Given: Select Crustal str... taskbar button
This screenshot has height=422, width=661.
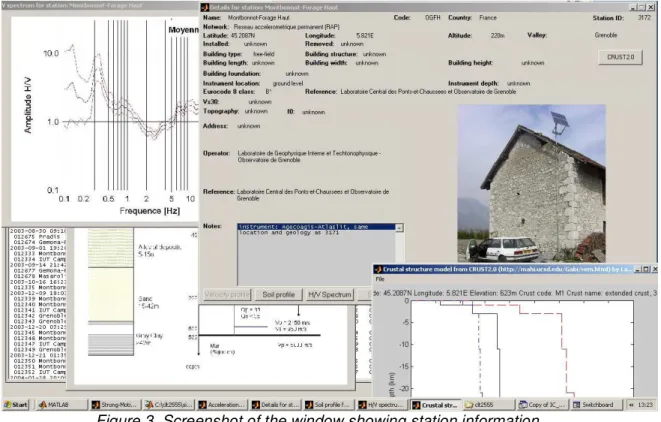Looking at the screenshot, I should [435, 405].
